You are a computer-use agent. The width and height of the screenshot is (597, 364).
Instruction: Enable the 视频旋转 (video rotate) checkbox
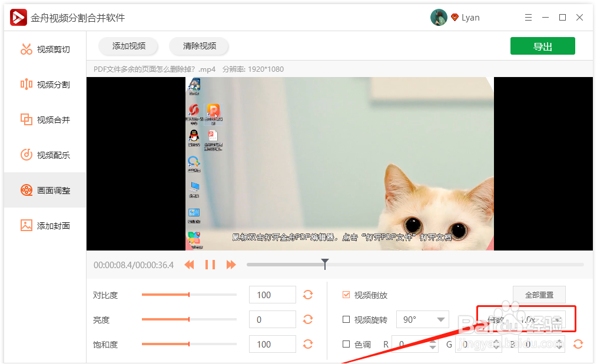tap(346, 319)
